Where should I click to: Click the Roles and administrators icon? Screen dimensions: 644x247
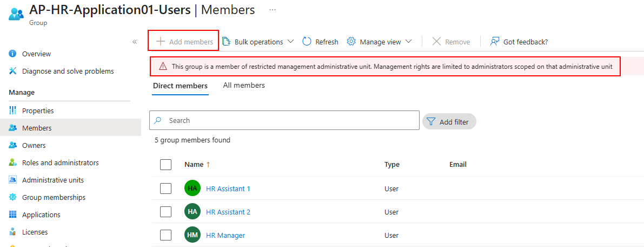click(x=13, y=162)
